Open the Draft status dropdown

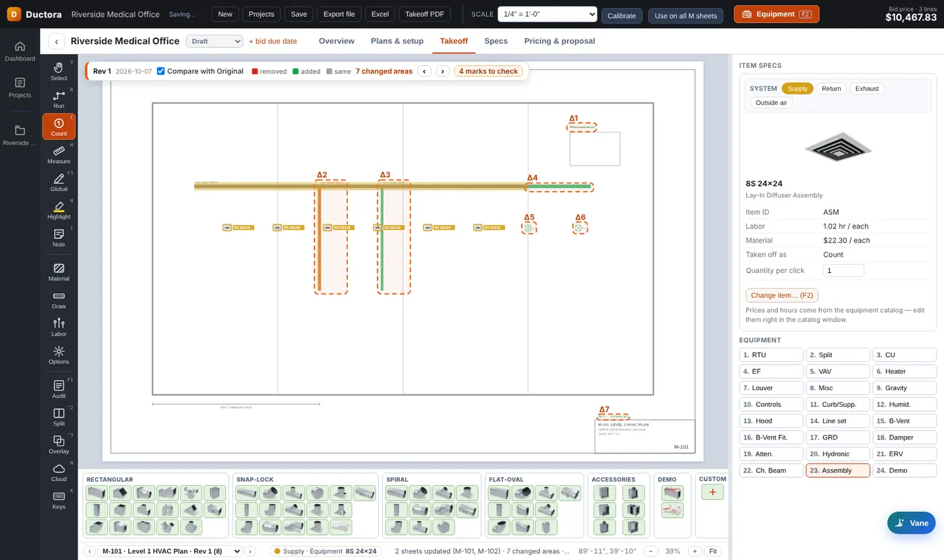(x=214, y=41)
